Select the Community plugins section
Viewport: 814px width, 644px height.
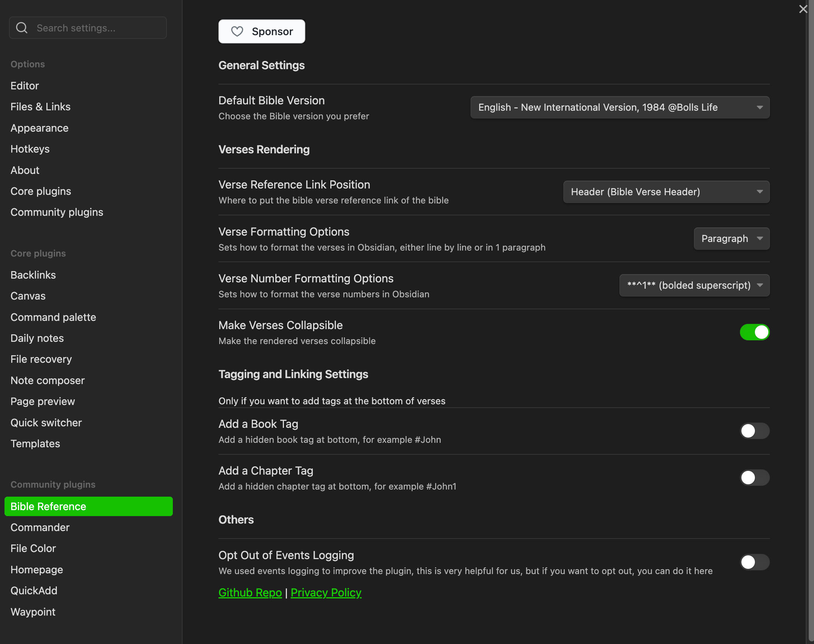(56, 212)
